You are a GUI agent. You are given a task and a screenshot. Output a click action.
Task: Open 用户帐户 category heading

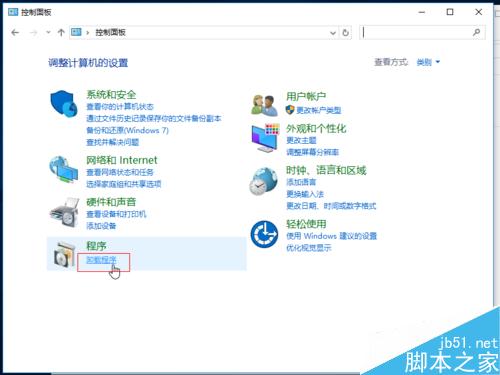[x=306, y=97]
